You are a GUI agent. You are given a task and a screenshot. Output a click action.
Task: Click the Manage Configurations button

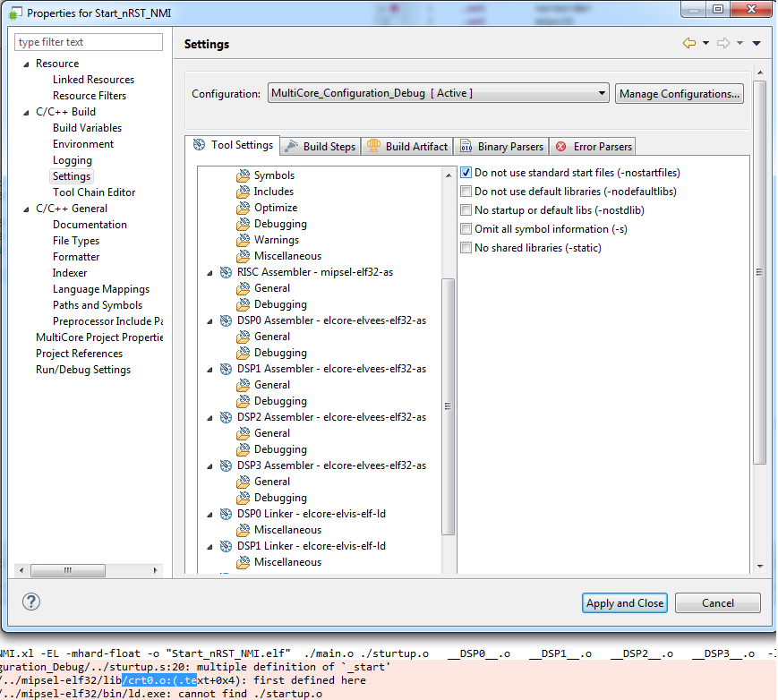pyautogui.click(x=680, y=93)
